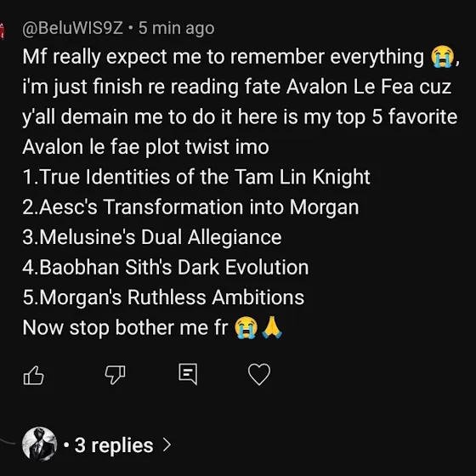476x476 pixels.
Task: Open the replier's avatar beside 3 replies
Action: (x=39, y=444)
